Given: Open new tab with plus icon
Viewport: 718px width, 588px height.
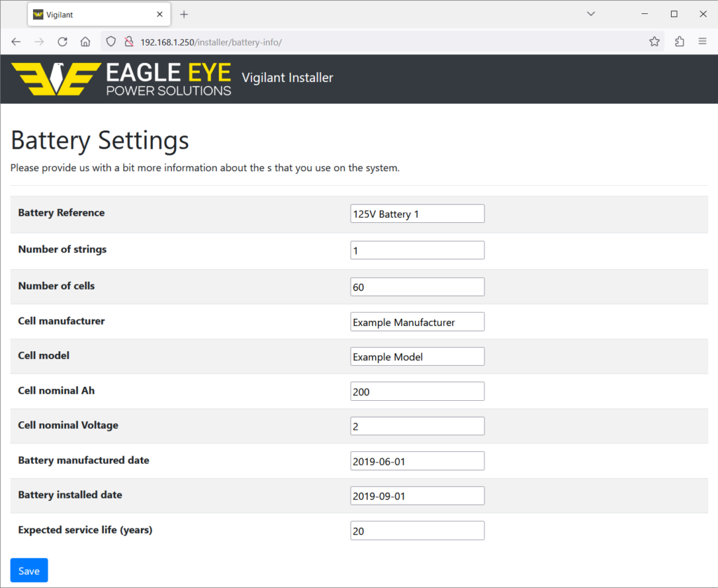Looking at the screenshot, I should (184, 15).
